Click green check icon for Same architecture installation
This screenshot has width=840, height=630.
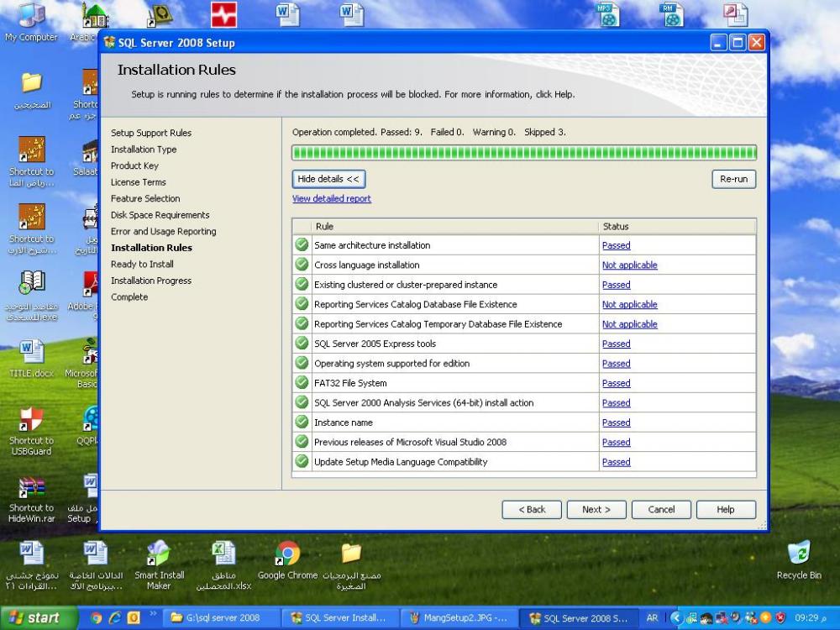click(x=302, y=244)
